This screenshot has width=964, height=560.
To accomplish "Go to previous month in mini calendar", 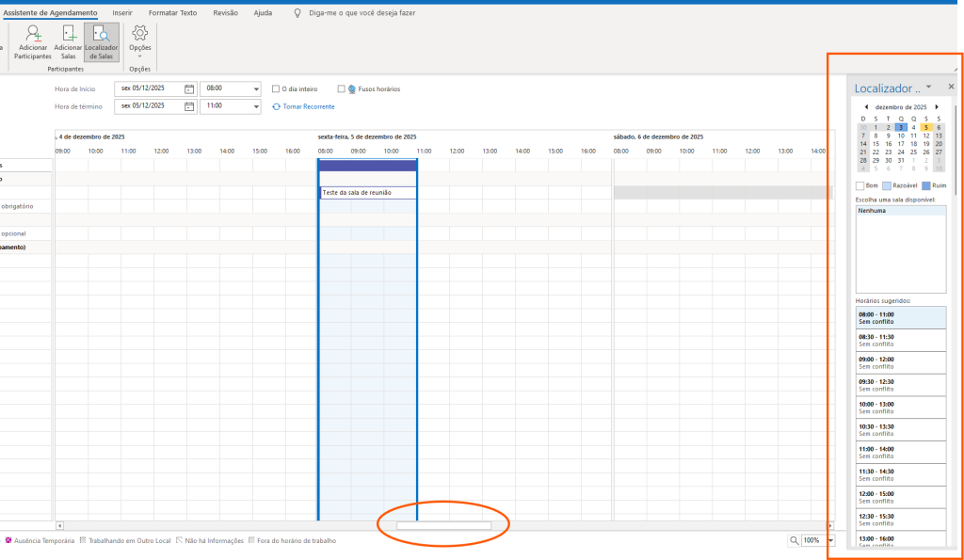I will (x=866, y=107).
